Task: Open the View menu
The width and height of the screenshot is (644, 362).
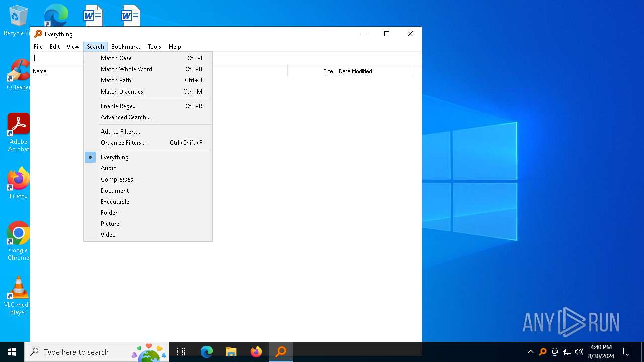Action: tap(73, 47)
